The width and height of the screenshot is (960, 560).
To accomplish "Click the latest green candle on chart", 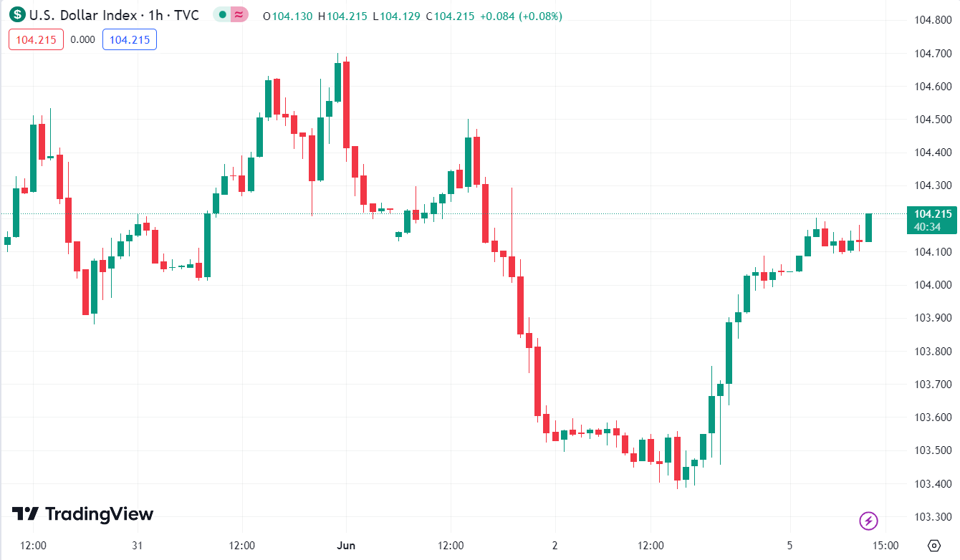I will click(868, 228).
